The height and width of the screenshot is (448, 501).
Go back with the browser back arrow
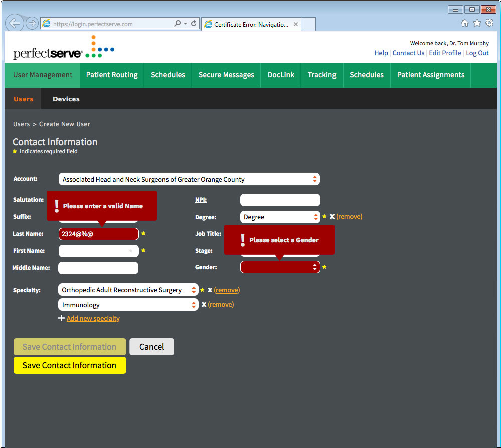(15, 23)
